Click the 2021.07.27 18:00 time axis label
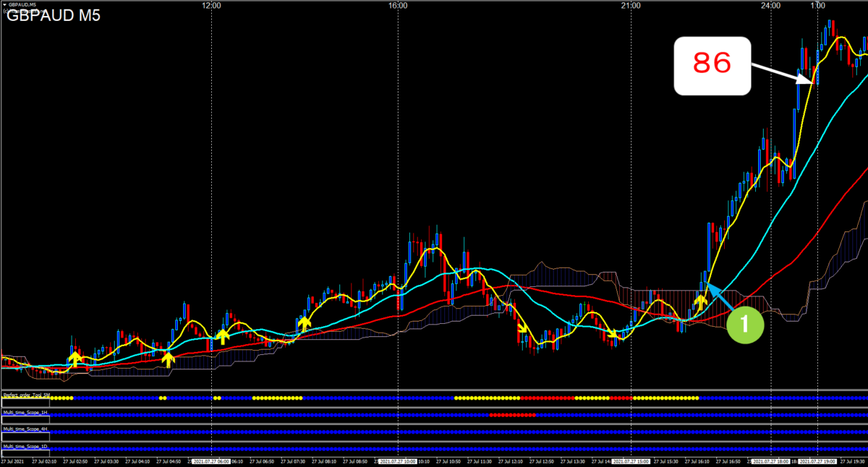 pyautogui.click(x=771, y=460)
